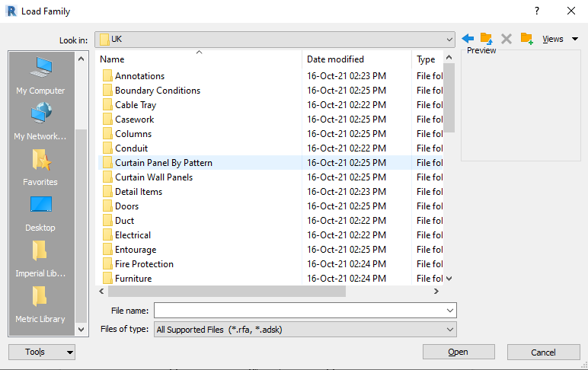Click the file list vertical scrollbar thumb
The height and width of the screenshot is (370, 588).
449,97
